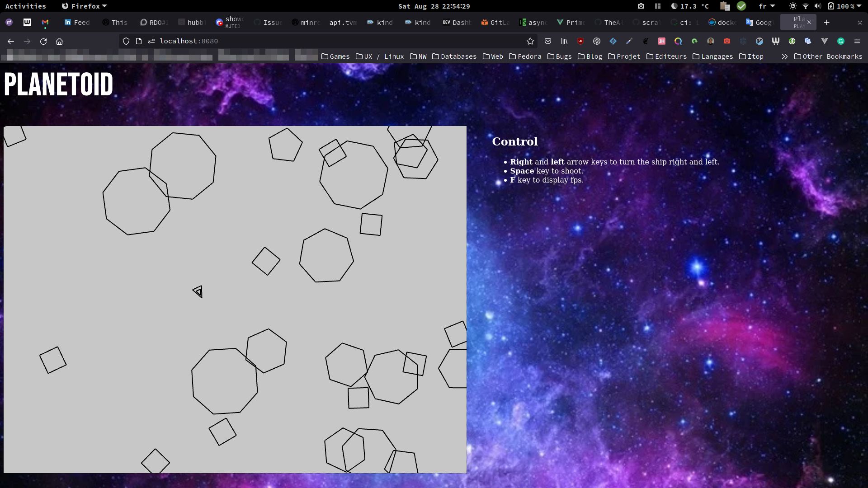Image resolution: width=868 pixels, height=488 pixels.
Task: Click the Pocket save icon in the toolbar
Action: (548, 41)
